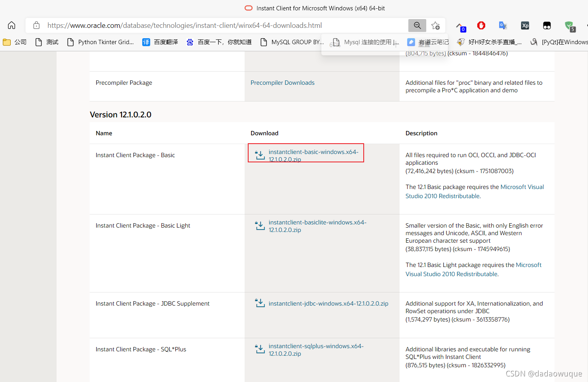This screenshot has width=588, height=382.
Task: Open the Xp XPath extension icon
Action: pyautogui.click(x=525, y=25)
